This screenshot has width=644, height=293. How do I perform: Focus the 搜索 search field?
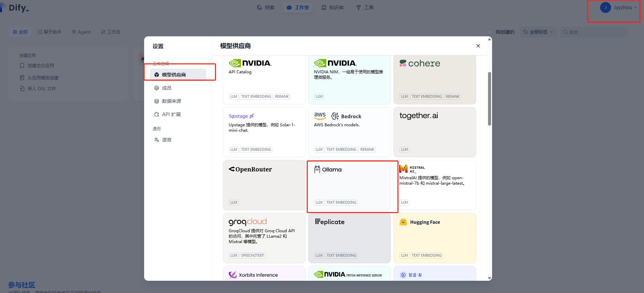click(594, 32)
